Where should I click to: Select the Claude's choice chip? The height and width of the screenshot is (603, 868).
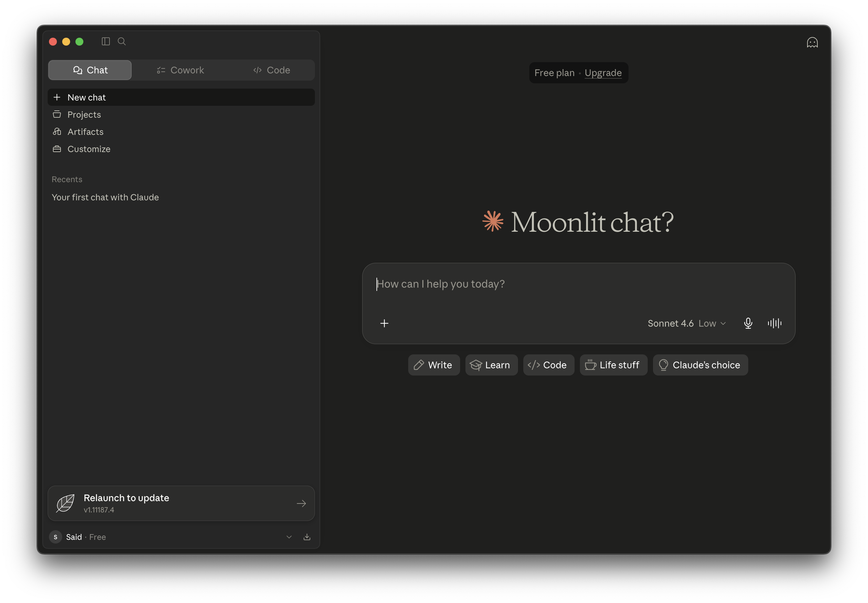(700, 365)
